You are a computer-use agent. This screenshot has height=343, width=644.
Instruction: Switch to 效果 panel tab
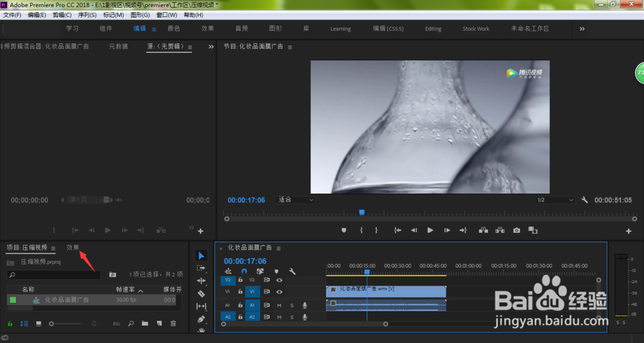[x=73, y=247]
